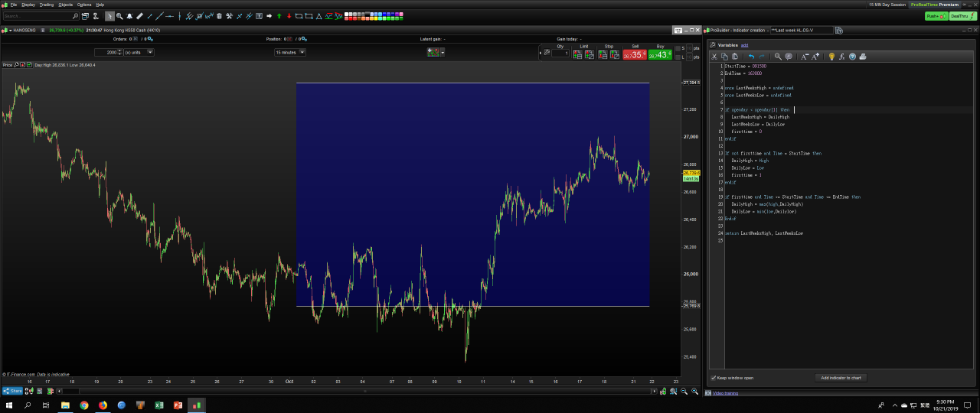
Task: Open the wrench and hammer settings tool
Action: 229,16
